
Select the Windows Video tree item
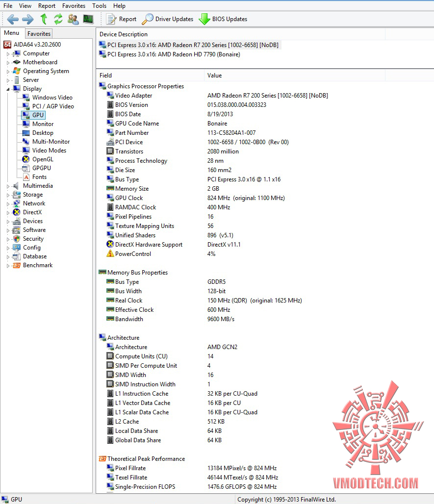click(x=47, y=98)
